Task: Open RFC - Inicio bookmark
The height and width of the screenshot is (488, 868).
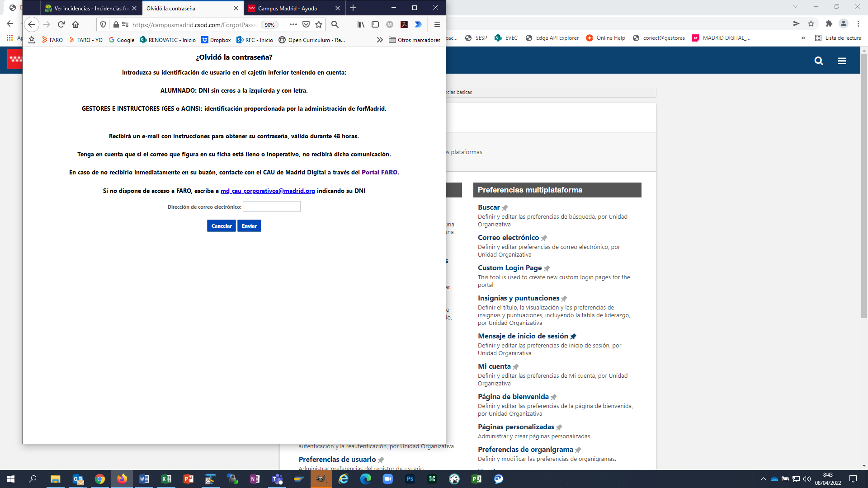Action: (255, 40)
